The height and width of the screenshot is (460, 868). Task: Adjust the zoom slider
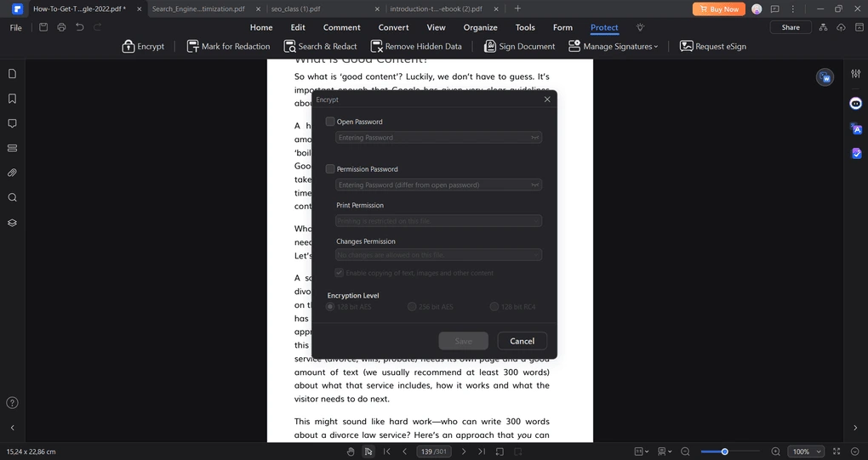click(x=725, y=451)
